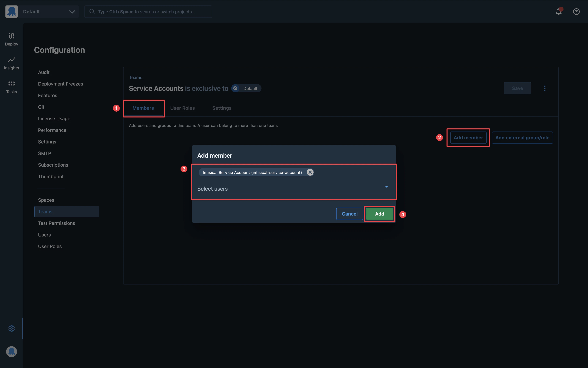Viewport: 588px width, 368px height.
Task: Click the Service Accounts team title
Action: coord(156,88)
